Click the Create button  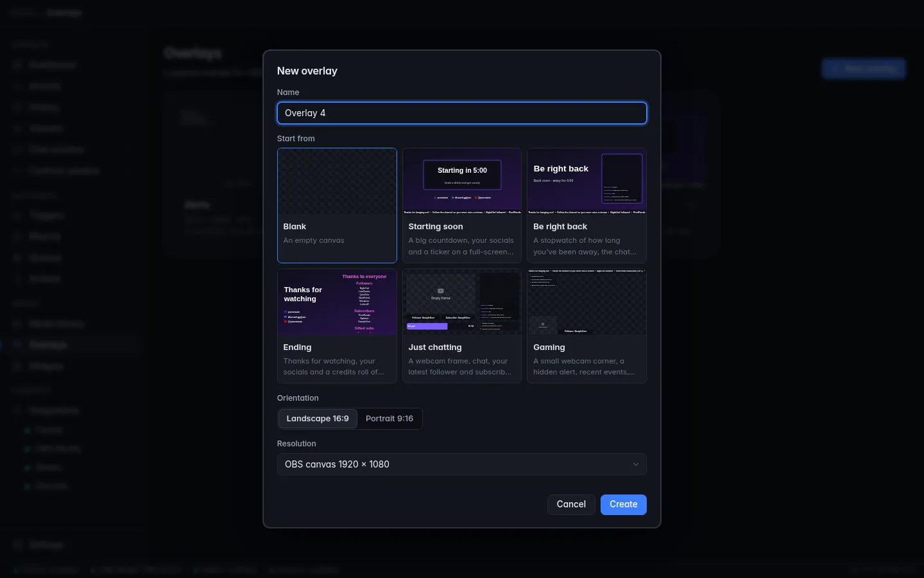click(x=624, y=504)
